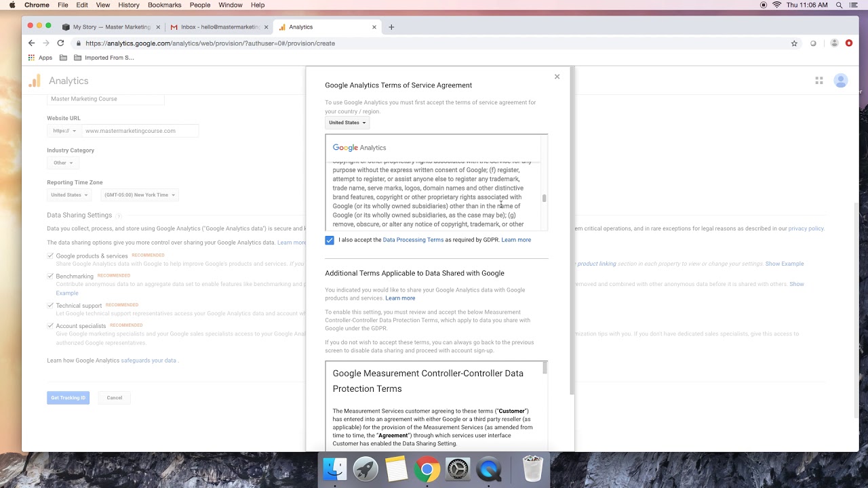Open the (GMT-05:00) New York Time dropdown

coord(140,195)
